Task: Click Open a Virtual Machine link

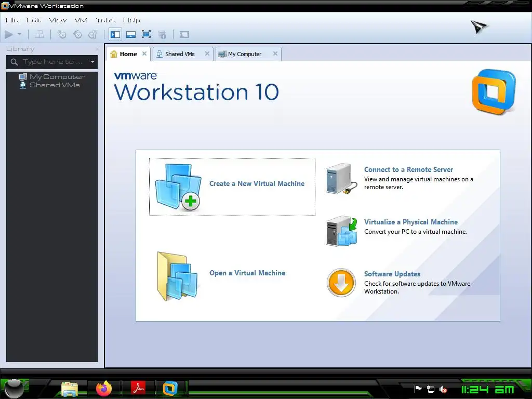Action: coord(247,273)
